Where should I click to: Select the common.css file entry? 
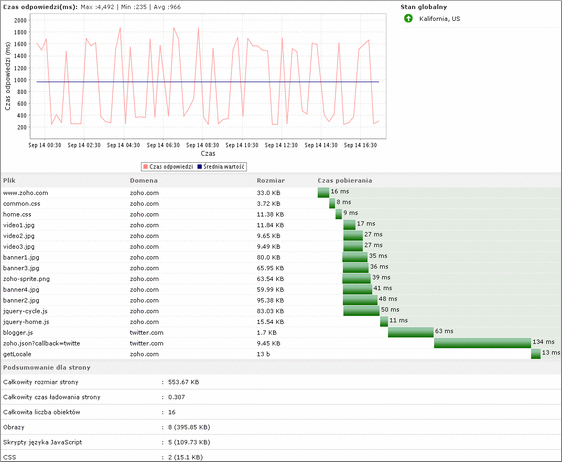click(x=22, y=204)
